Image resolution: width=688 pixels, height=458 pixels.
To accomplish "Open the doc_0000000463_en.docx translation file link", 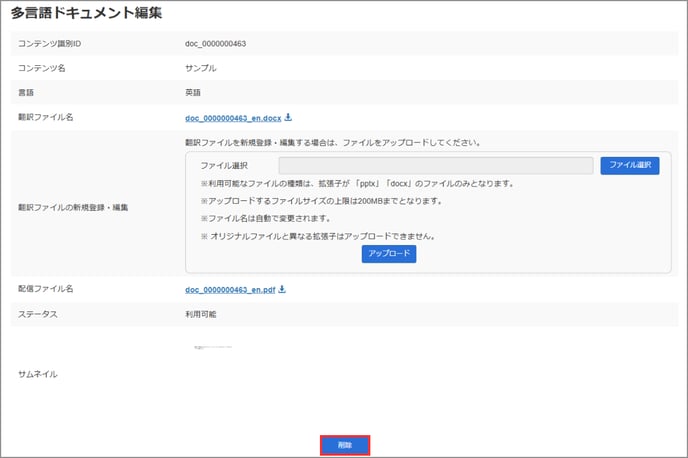I will [x=234, y=118].
